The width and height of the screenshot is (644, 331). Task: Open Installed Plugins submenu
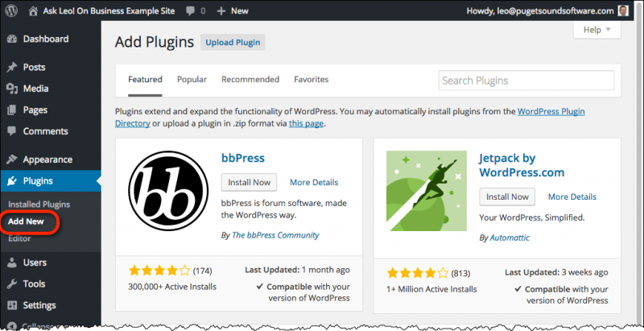point(39,204)
